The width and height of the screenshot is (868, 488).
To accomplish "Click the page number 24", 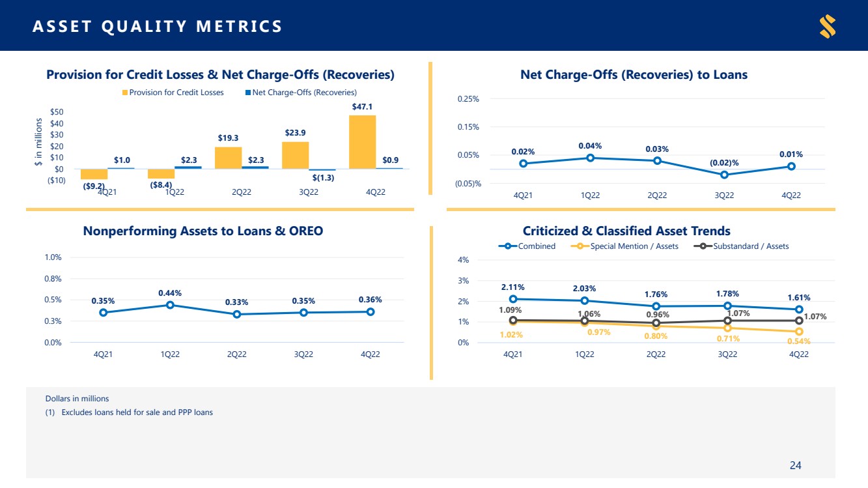I will point(795,465).
